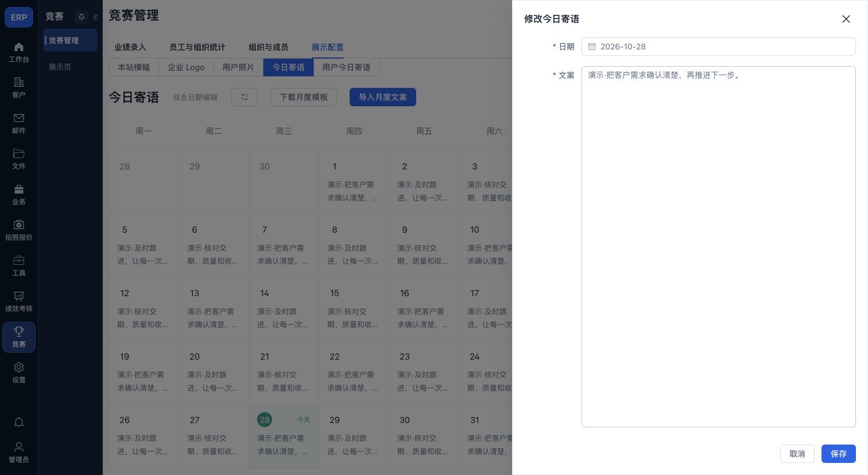Open 展示页 in the side menu
868x475 pixels.
71,67
